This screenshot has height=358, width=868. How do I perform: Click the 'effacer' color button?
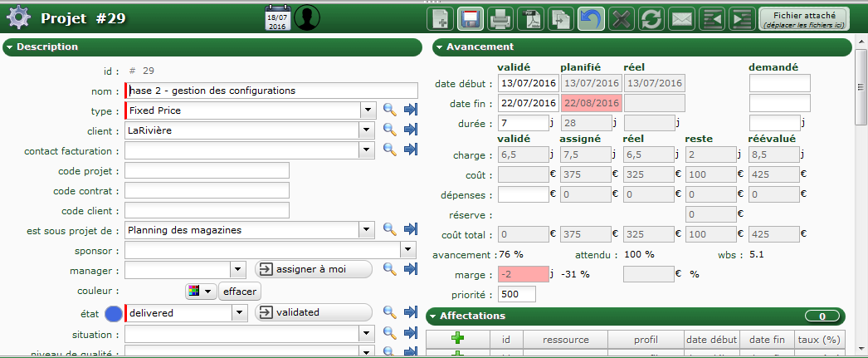pyautogui.click(x=240, y=292)
